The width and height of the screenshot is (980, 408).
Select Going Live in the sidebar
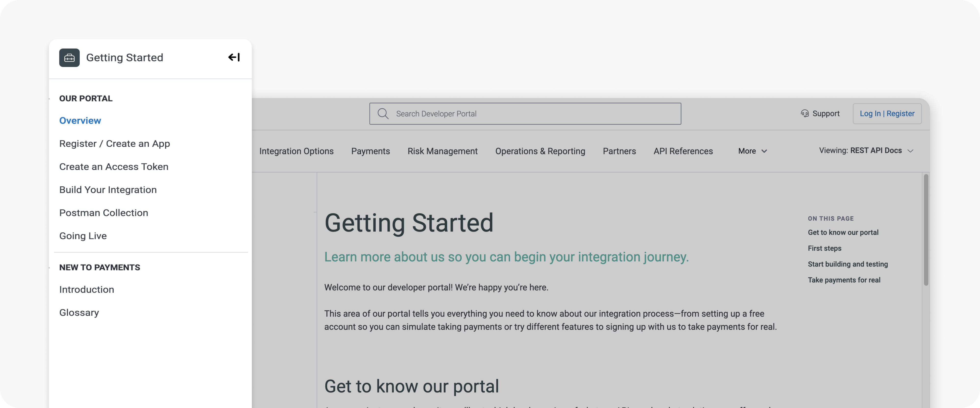83,236
